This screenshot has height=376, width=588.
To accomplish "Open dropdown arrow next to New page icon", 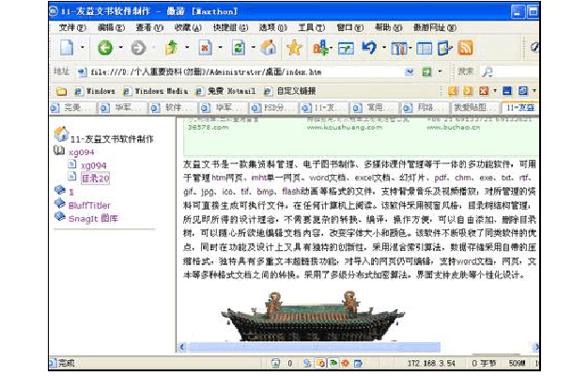I will pyautogui.click(x=83, y=48).
